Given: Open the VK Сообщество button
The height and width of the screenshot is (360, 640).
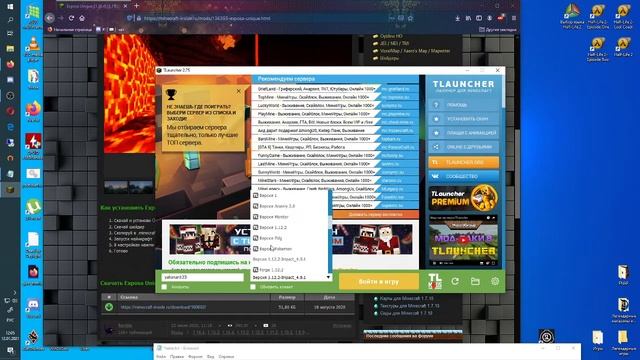Looking at the screenshot, I should [464, 176].
